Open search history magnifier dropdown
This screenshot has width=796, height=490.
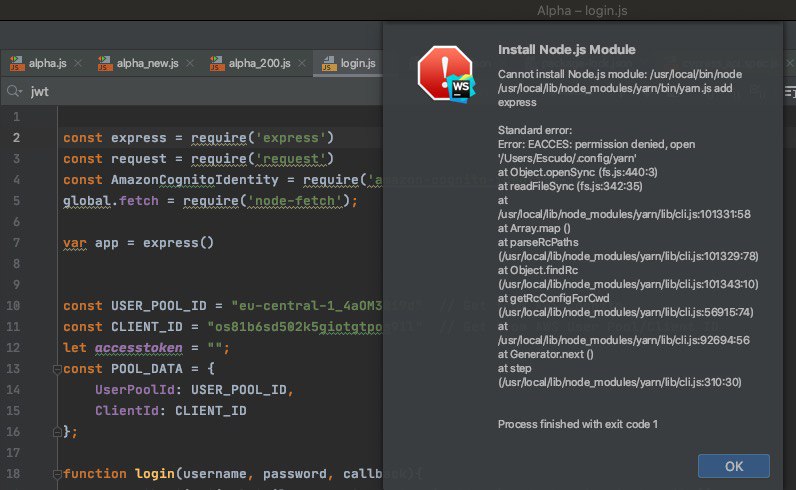coord(14,91)
